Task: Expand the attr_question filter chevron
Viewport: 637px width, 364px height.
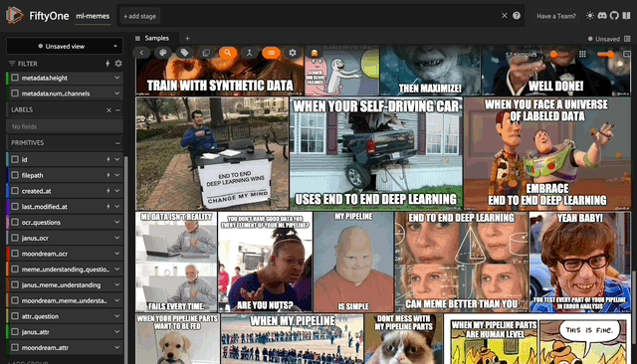Action: pyautogui.click(x=117, y=316)
